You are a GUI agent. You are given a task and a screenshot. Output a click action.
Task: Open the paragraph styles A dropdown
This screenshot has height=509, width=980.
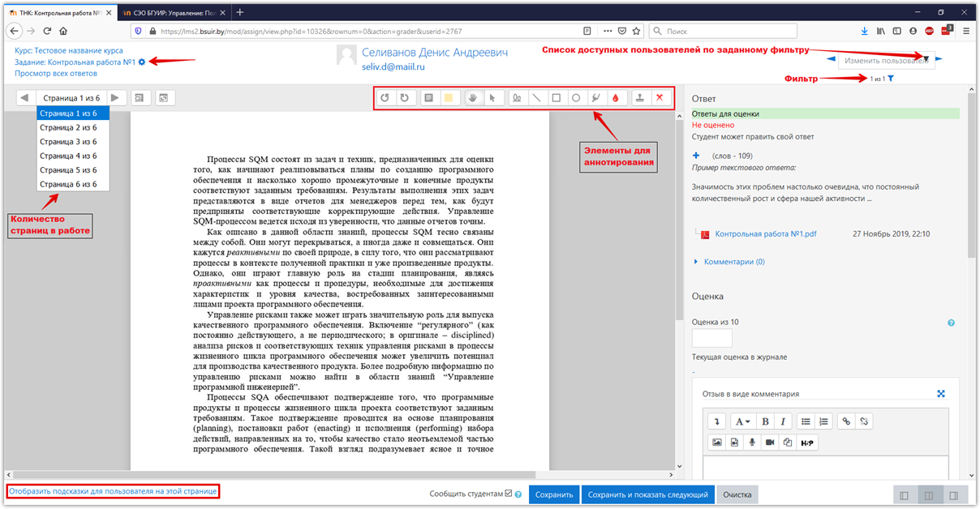coord(741,421)
